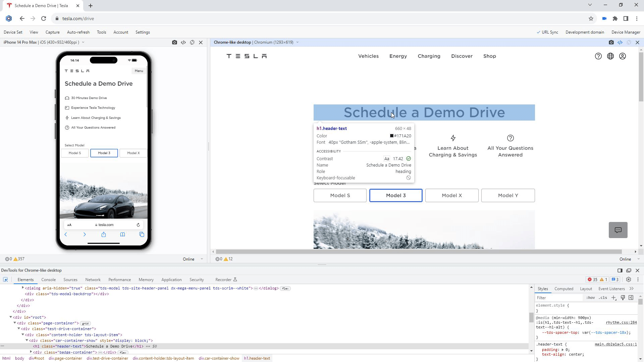Screen dimensions: 644x362
Task: Select Model Y on the Tesla page
Action: (x=507, y=195)
